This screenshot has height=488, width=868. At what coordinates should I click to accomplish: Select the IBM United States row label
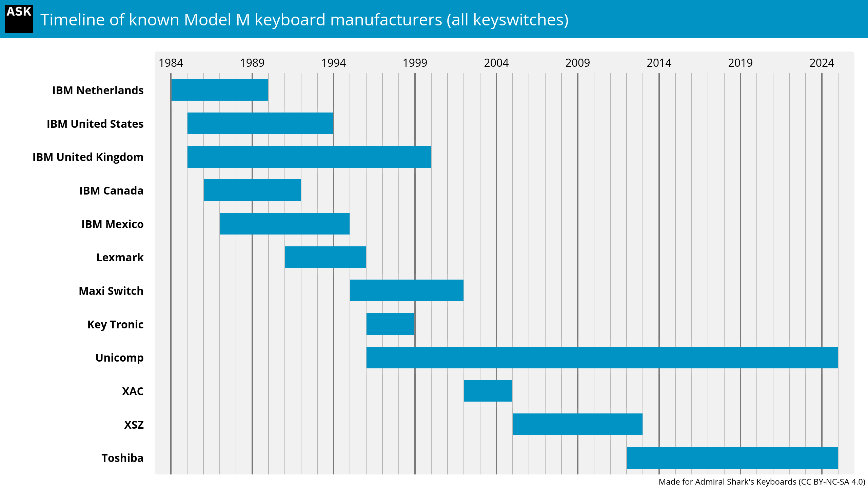(95, 124)
